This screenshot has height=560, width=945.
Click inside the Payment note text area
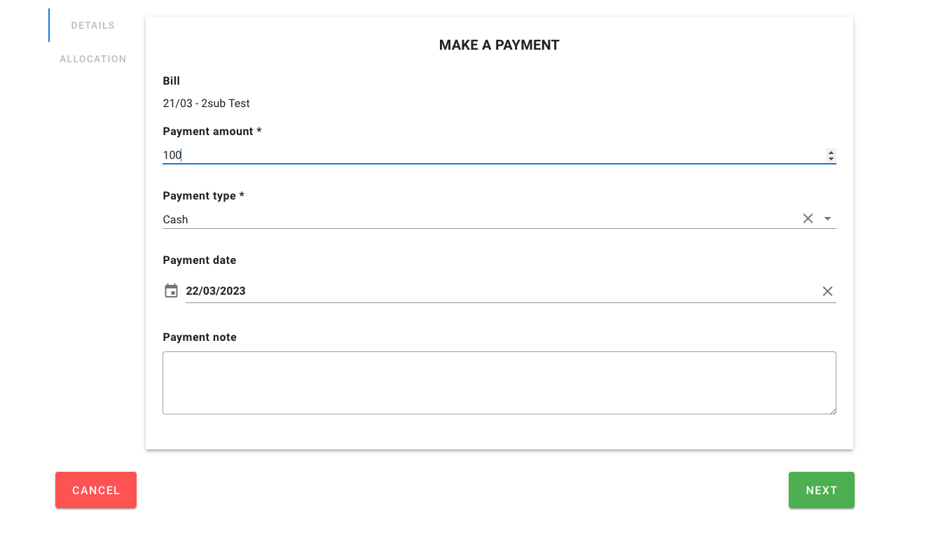(x=499, y=383)
